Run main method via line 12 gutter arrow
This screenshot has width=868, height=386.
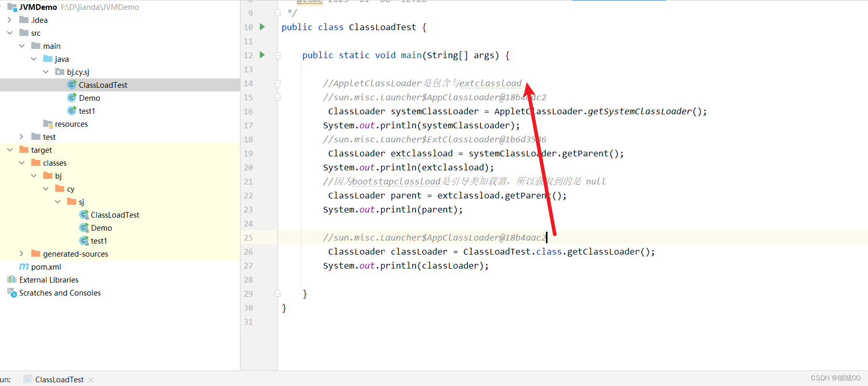262,55
